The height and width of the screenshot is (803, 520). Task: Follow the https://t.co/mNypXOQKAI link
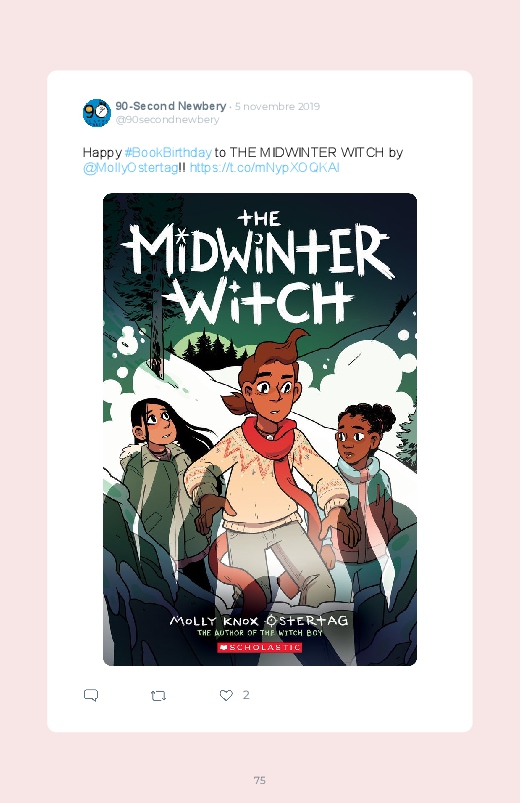click(264, 168)
